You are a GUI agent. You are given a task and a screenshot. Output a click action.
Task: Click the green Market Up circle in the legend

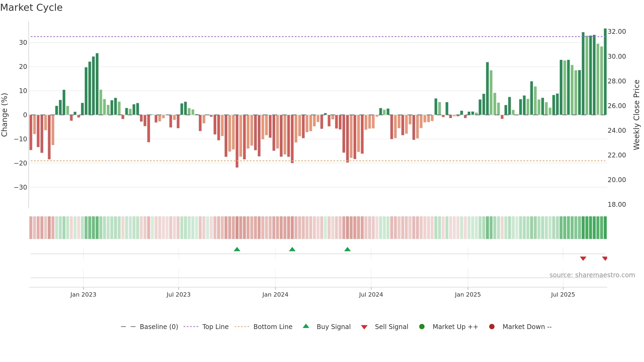coord(422,327)
